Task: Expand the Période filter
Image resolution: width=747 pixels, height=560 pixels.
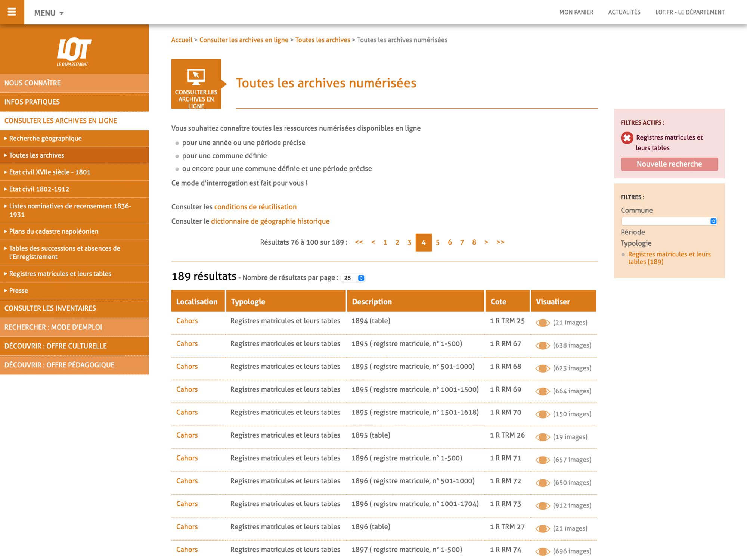Action: point(633,232)
